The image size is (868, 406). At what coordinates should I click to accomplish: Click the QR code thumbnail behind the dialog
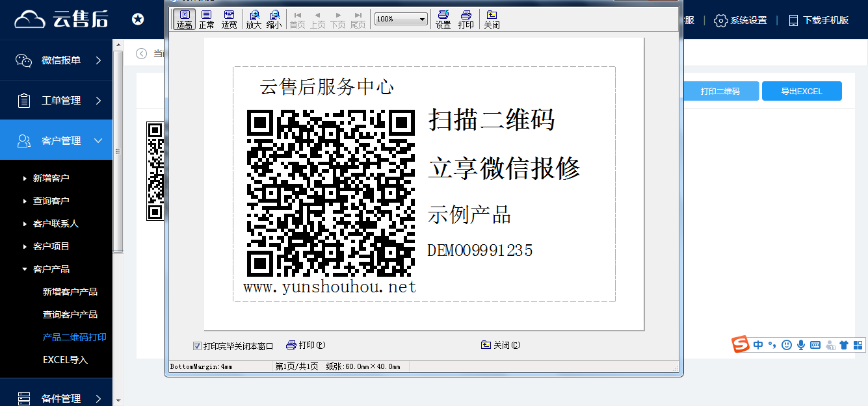click(155, 171)
